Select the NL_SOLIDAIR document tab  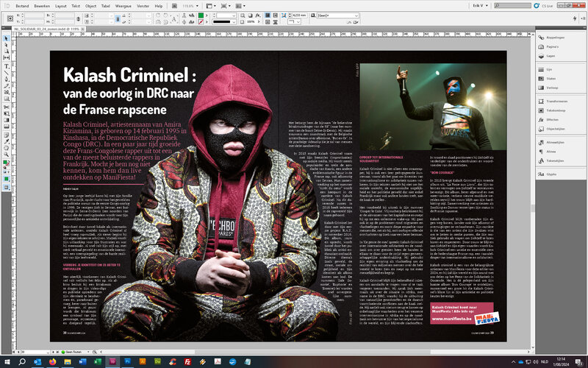click(47, 29)
